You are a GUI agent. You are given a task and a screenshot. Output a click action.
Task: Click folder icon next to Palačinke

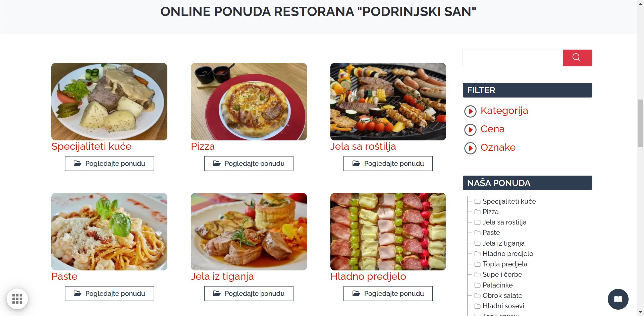477,285
